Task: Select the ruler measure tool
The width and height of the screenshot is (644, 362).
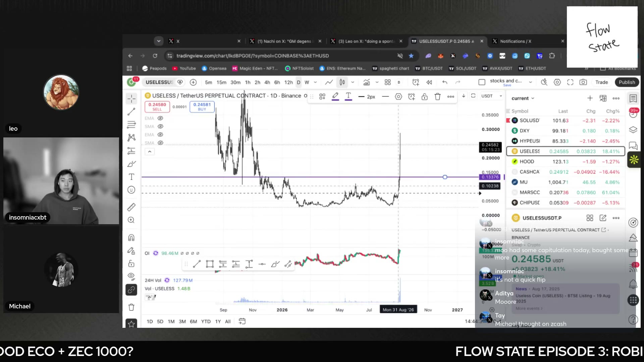Action: pyautogui.click(x=131, y=207)
